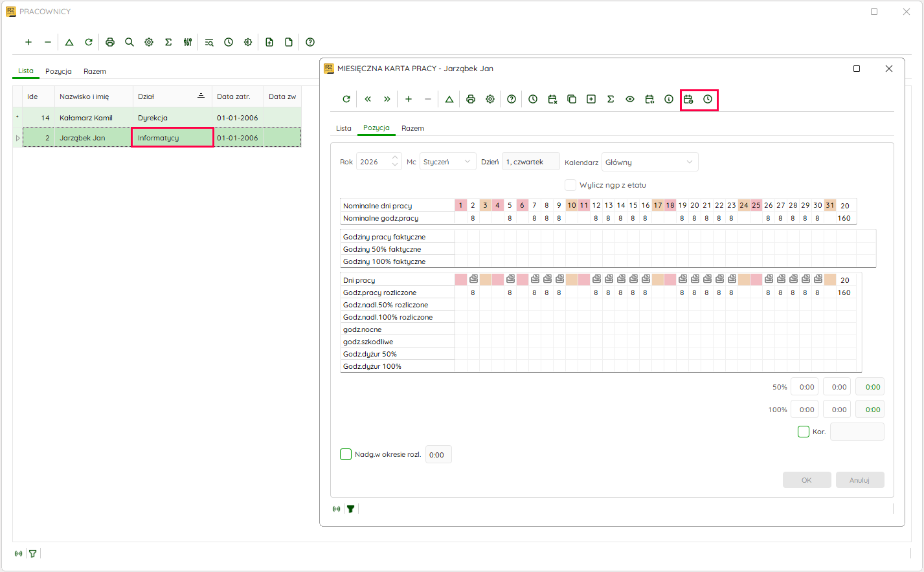Switch to Pozycja tab in PRACOWNICY window
924x572 pixels.
click(x=58, y=71)
